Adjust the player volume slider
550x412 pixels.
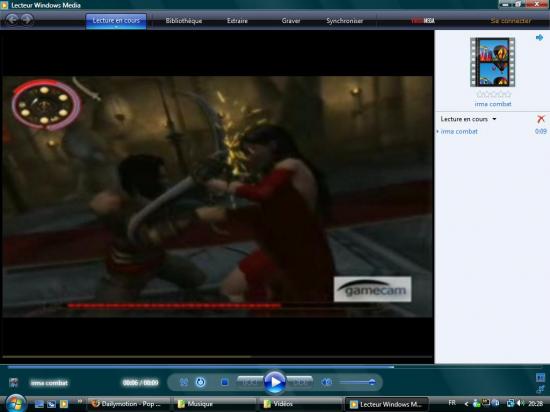point(358,382)
